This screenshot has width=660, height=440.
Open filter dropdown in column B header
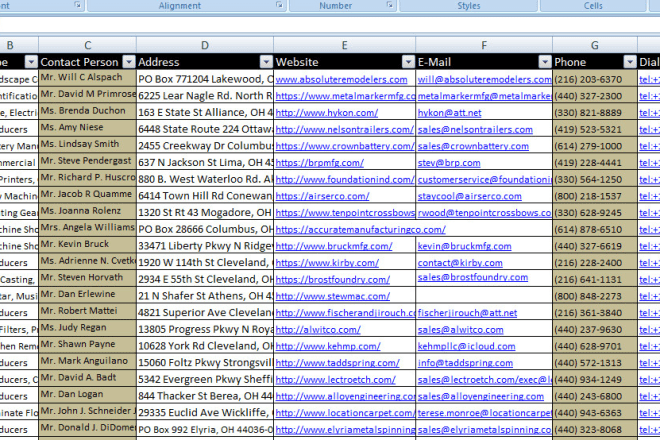(31, 62)
